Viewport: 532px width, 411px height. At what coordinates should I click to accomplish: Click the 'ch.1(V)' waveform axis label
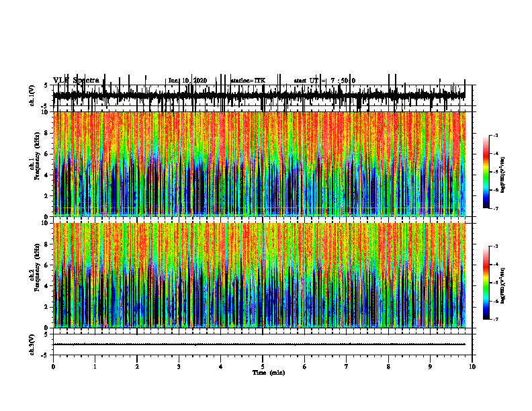32,95
